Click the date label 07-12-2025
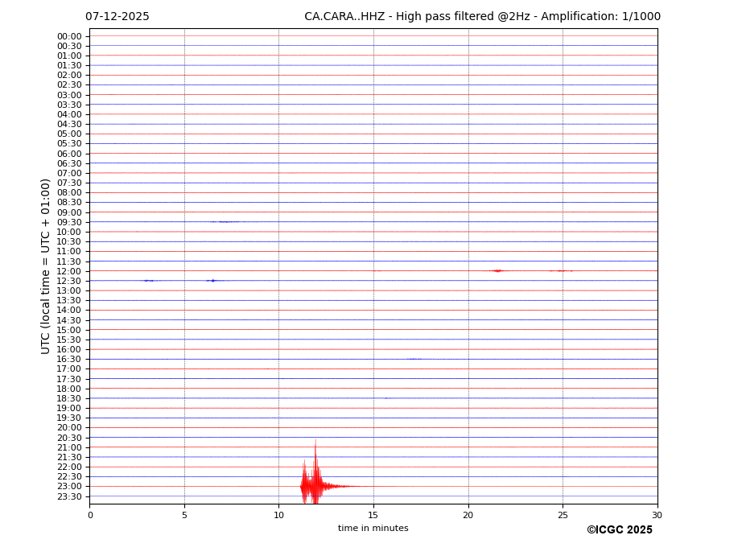746x560 pixels. pos(117,17)
